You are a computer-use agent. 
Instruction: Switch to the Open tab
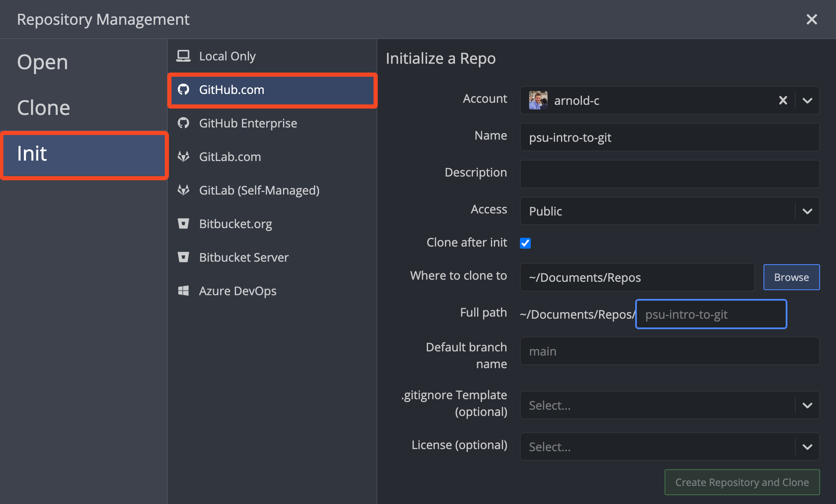(43, 62)
